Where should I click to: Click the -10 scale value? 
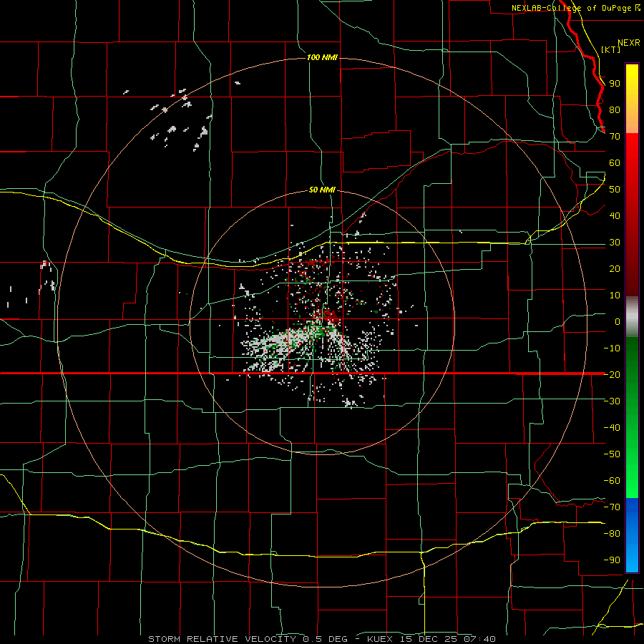612,348
